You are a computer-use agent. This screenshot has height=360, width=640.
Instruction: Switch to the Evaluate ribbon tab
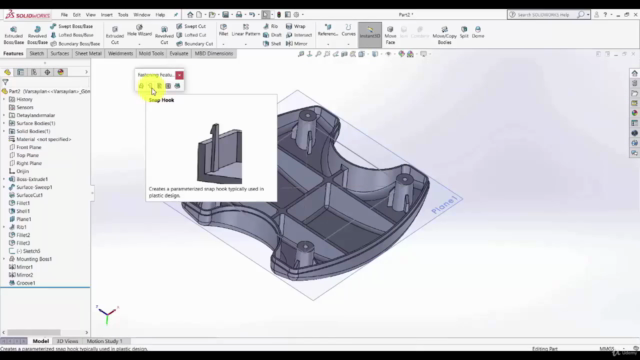tap(179, 53)
